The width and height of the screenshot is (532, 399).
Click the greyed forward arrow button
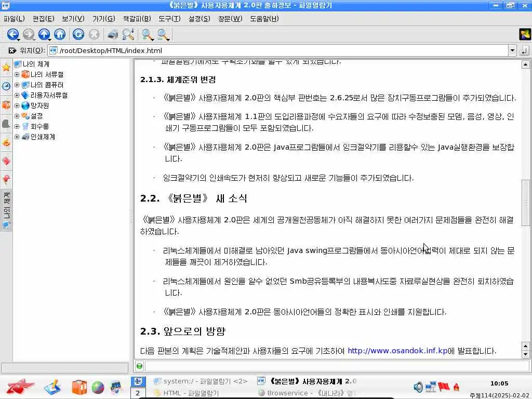29,34
